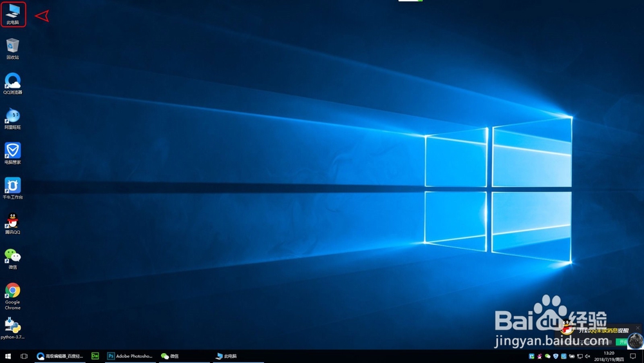Open the taskbar clock and date
The height and width of the screenshot is (363, 644).
609,356
